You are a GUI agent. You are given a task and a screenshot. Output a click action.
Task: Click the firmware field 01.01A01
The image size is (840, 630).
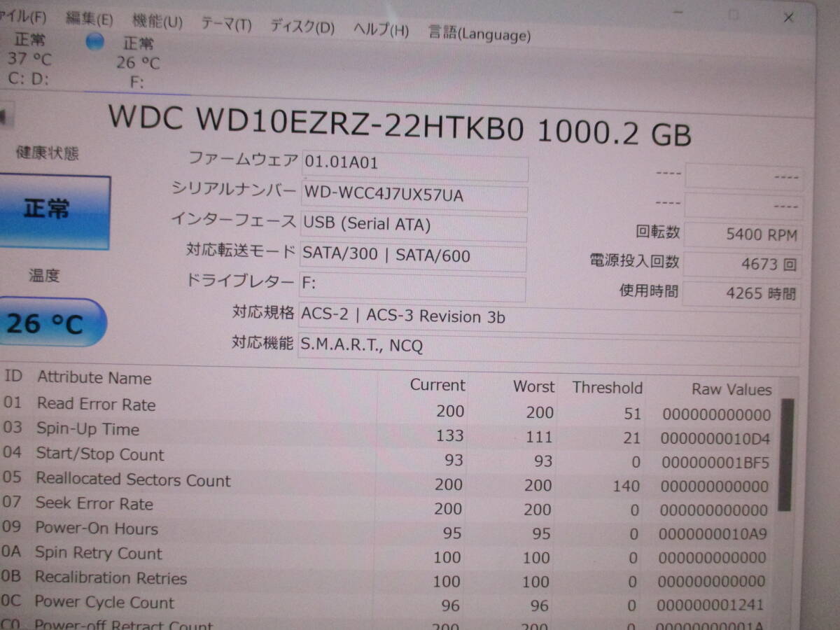coord(414,167)
